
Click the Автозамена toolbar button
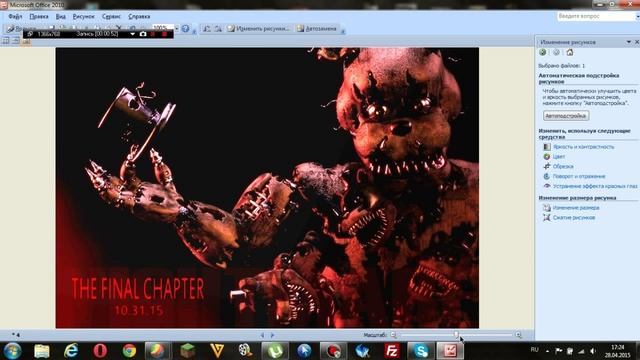[x=317, y=29]
